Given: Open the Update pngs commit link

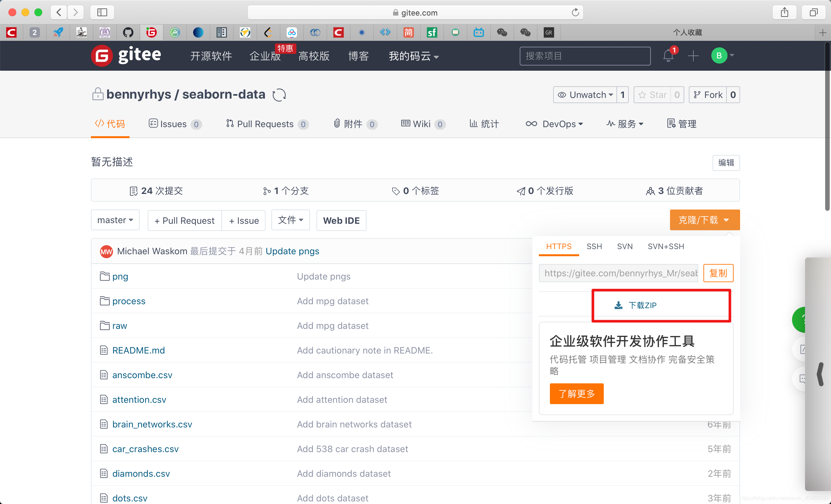Looking at the screenshot, I should tap(292, 251).
